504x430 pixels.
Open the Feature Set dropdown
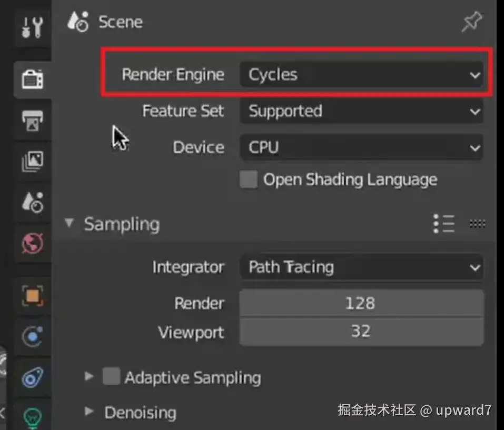[x=361, y=111]
